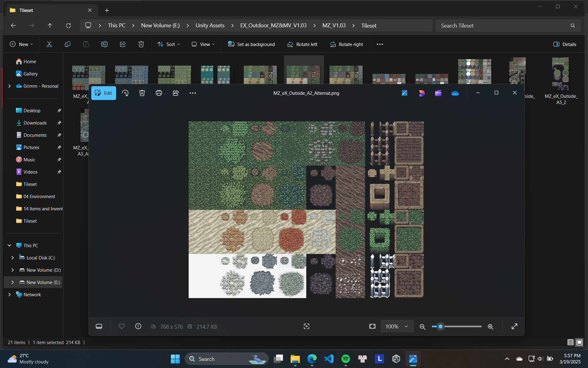Open the Sort dropdown menu

point(168,44)
